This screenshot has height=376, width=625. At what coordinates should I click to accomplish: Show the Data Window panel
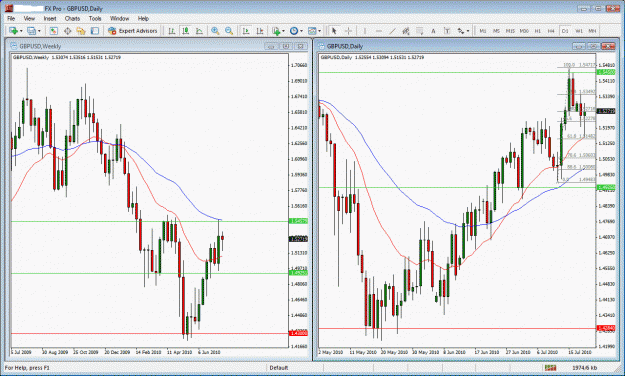pyautogui.click(x=67, y=31)
